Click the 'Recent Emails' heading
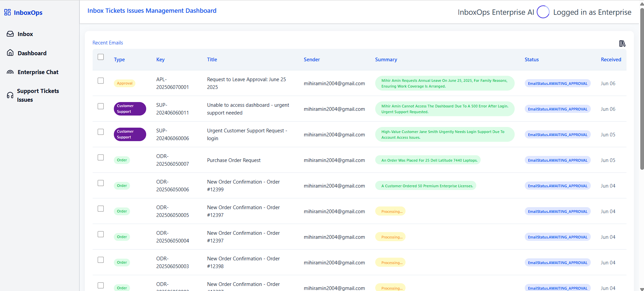This screenshot has width=644, height=291. coord(108,43)
